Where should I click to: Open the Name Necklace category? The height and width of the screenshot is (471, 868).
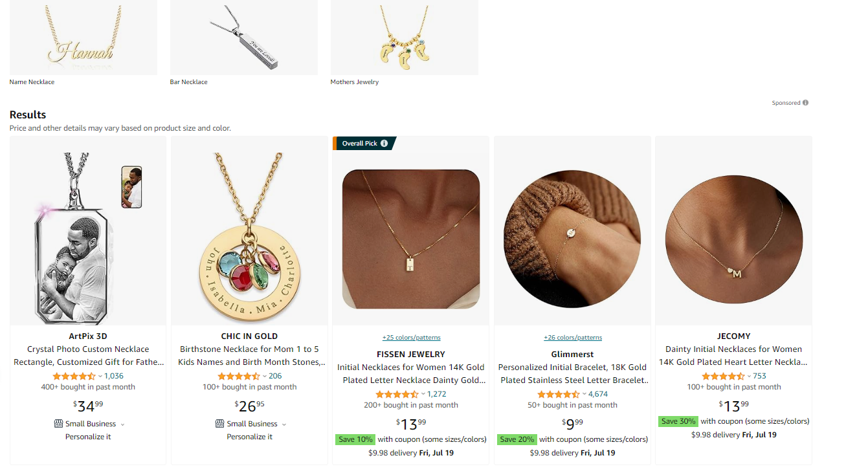coord(83,38)
